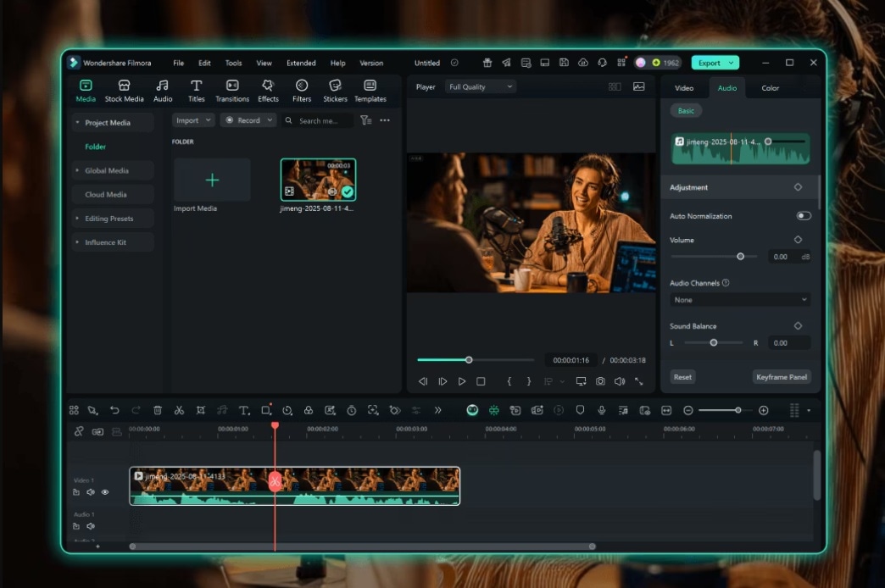This screenshot has height=588, width=885.
Task: Open the Effects tab
Action: pyautogui.click(x=268, y=91)
